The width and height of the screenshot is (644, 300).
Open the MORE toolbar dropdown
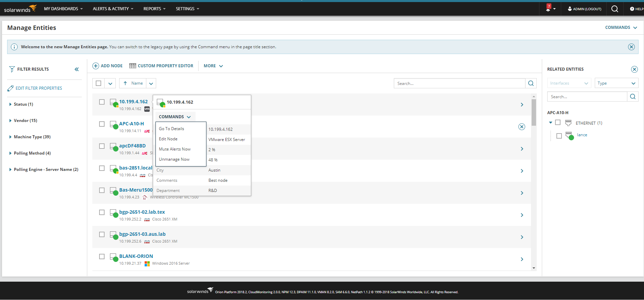pos(213,66)
